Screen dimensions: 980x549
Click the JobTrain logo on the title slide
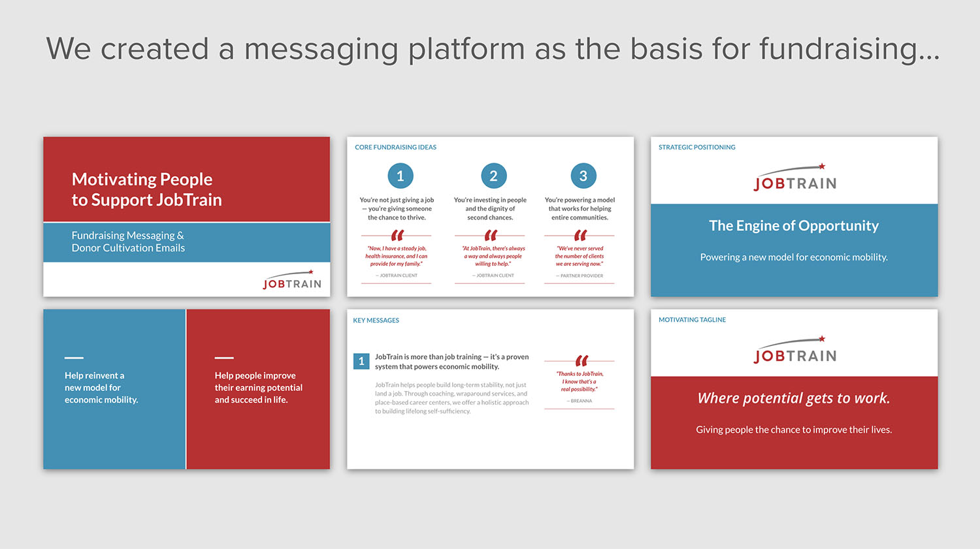pos(292,281)
